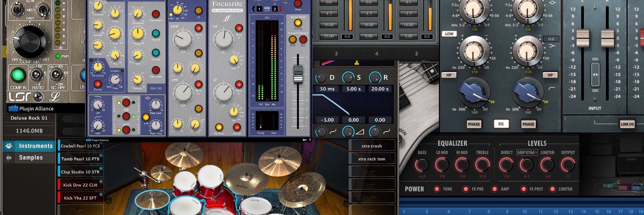The height and width of the screenshot is (215, 644).
Task: Click the ISA 130 Sensitivity knob
Action: point(98,67)
